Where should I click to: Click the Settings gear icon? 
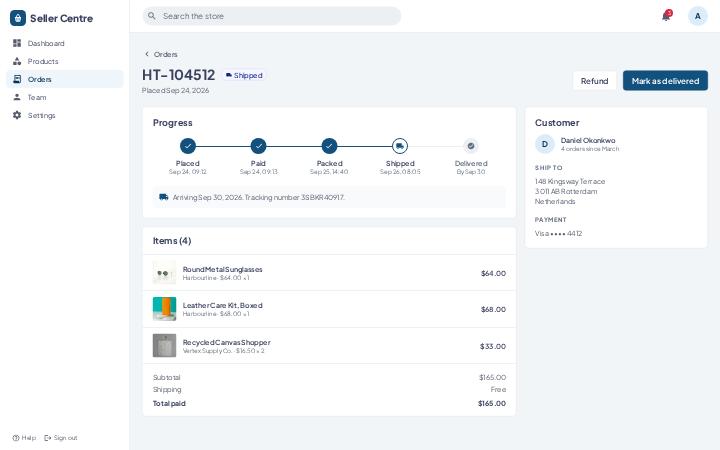tap(17, 115)
